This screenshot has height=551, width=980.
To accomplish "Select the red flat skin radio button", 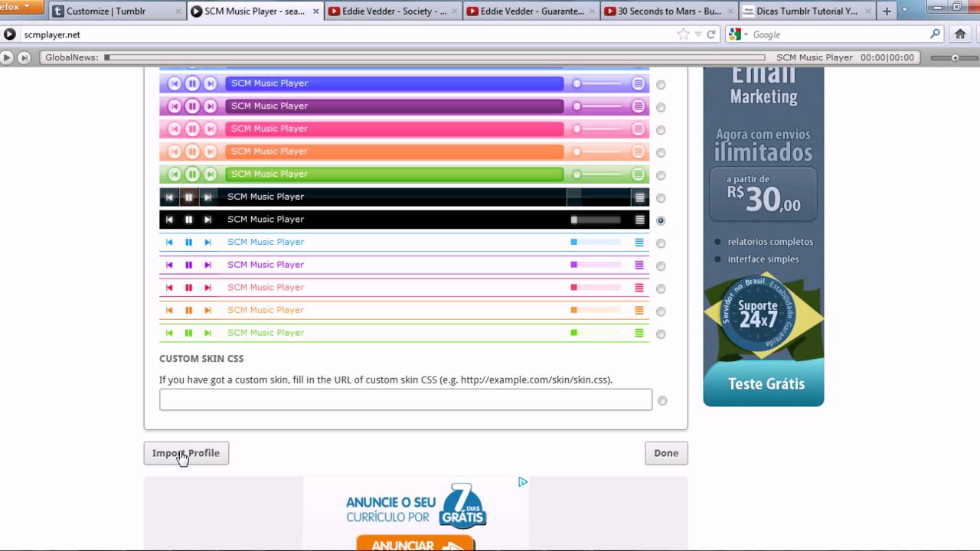I will tap(661, 289).
